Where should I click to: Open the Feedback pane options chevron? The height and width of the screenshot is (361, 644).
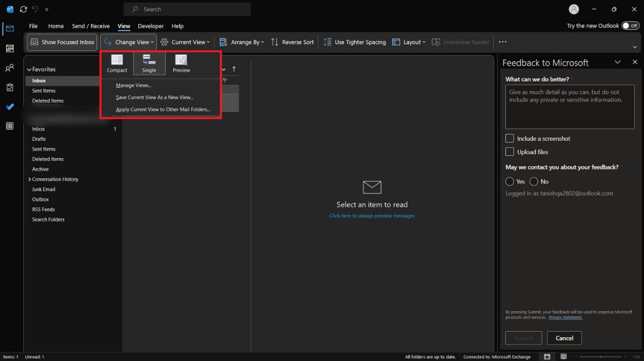(617, 62)
